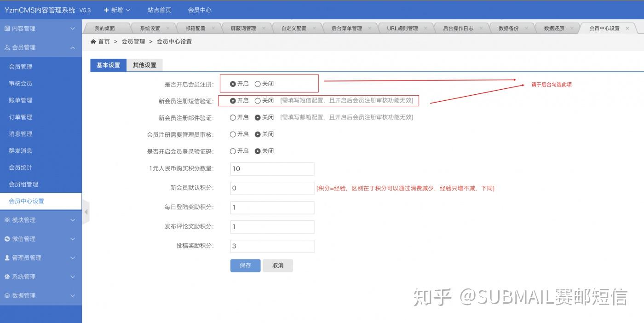The height and width of the screenshot is (323, 644).
Task: Click the 取消 button
Action: 278,265
